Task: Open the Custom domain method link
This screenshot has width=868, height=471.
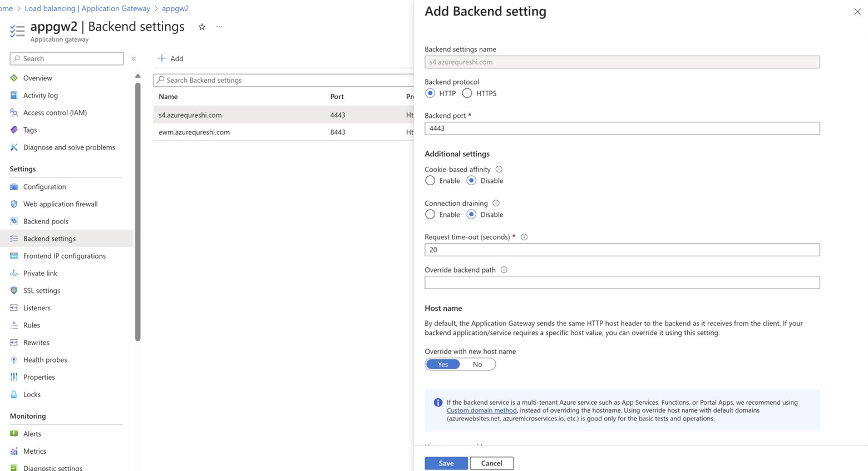Action: [x=481, y=410]
